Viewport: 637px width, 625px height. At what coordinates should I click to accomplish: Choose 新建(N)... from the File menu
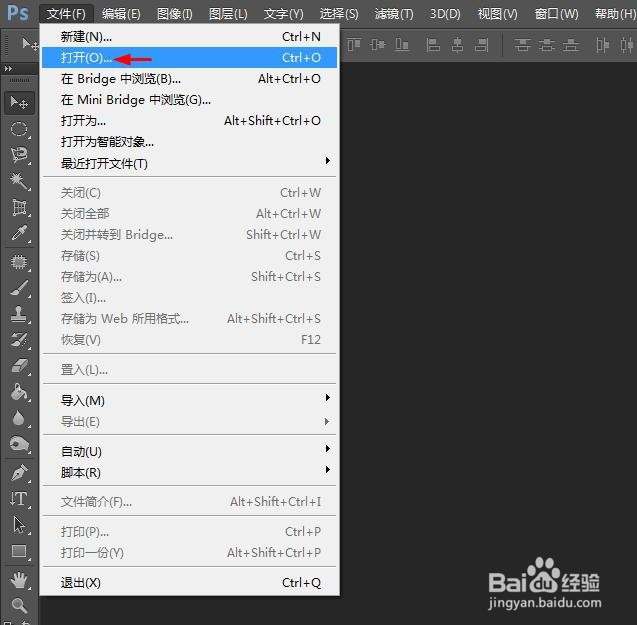point(189,37)
